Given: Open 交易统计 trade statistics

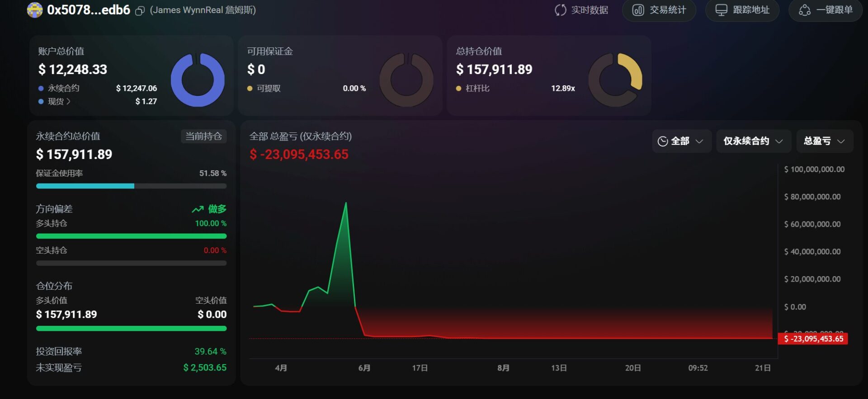Looking at the screenshot, I should tap(659, 10).
